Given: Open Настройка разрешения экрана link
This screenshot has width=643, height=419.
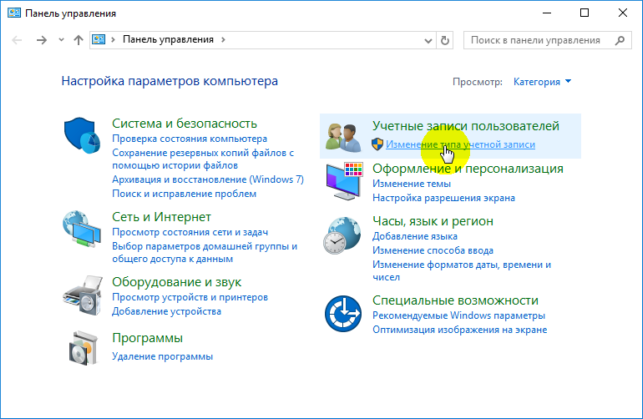Looking at the screenshot, I should [443, 198].
